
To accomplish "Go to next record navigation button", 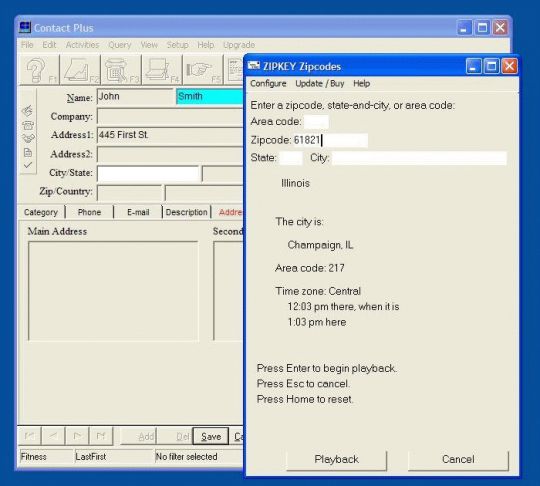I will click(x=76, y=436).
